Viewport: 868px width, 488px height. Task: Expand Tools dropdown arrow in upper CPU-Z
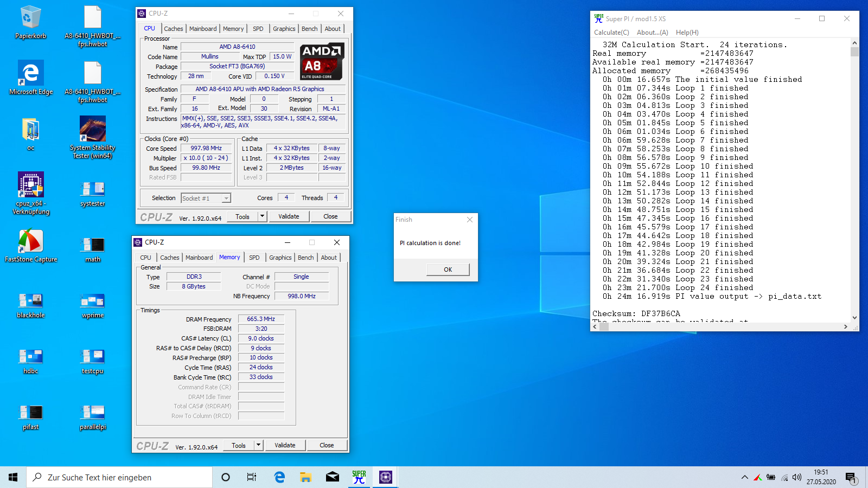pos(262,216)
